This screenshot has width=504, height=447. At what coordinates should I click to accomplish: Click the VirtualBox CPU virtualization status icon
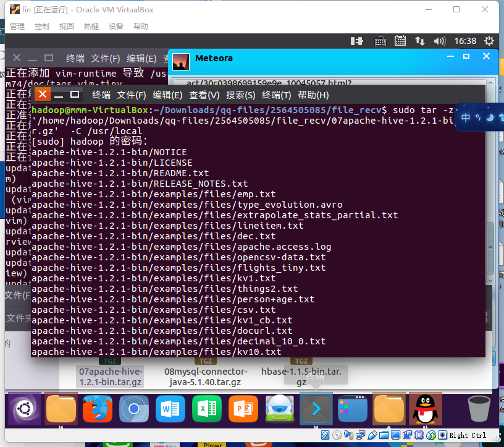coord(419,435)
